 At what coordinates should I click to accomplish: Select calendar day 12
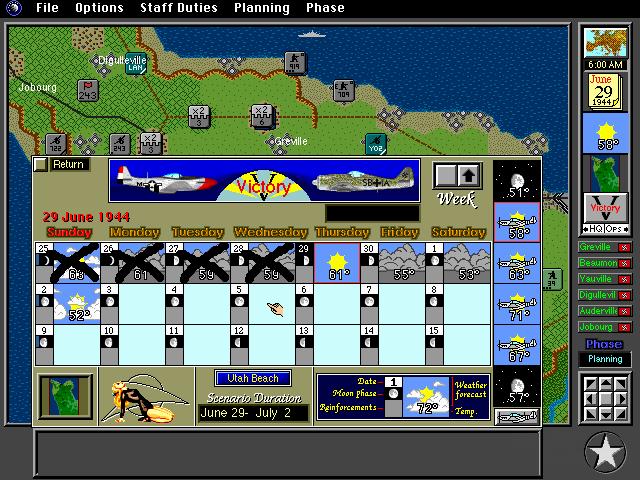pyautogui.click(x=262, y=344)
